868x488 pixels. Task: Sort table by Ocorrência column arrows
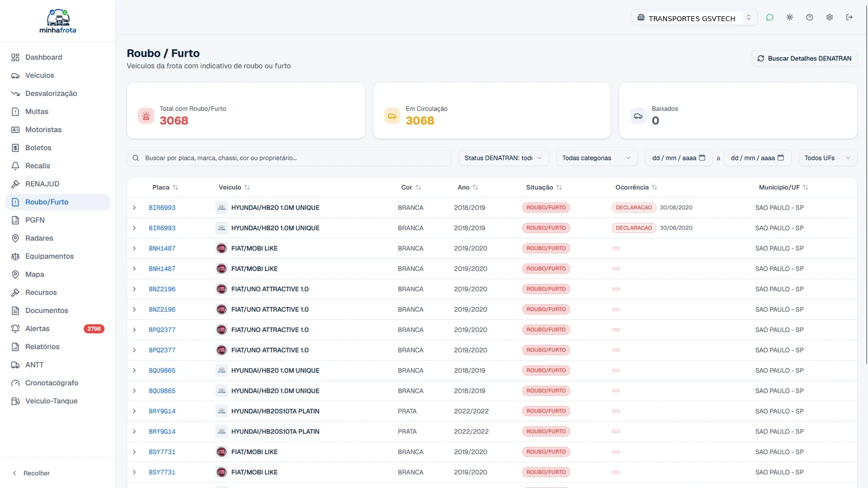(654, 188)
